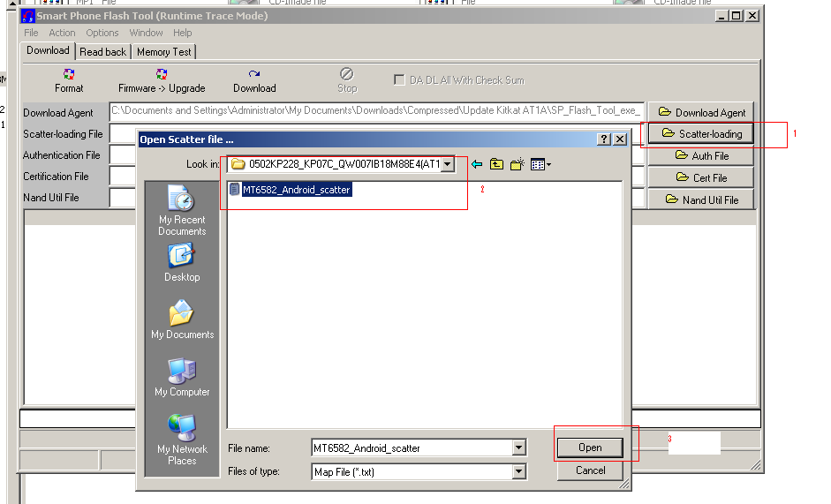Click the Download Agent path field
The width and height of the screenshot is (831, 504).
[377, 111]
